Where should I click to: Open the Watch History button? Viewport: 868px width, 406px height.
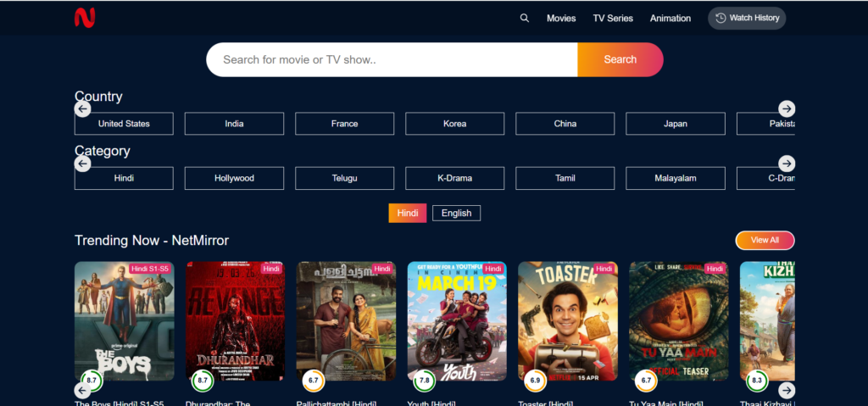point(747,19)
